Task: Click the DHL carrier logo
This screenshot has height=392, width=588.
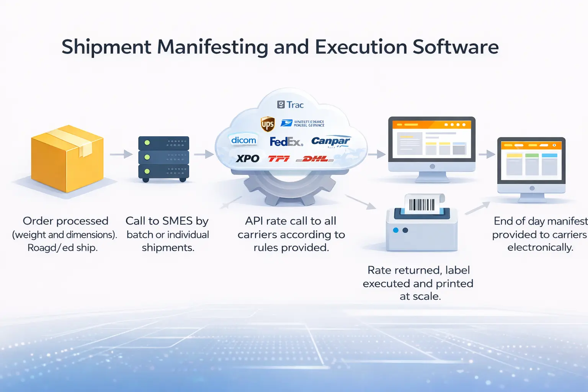Action: pos(315,158)
